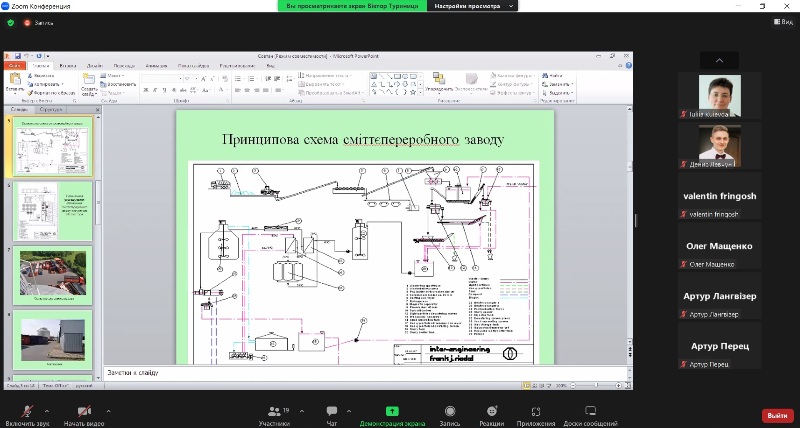Start recording with Запись icon
The height and width of the screenshot is (428, 800).
coord(450,411)
